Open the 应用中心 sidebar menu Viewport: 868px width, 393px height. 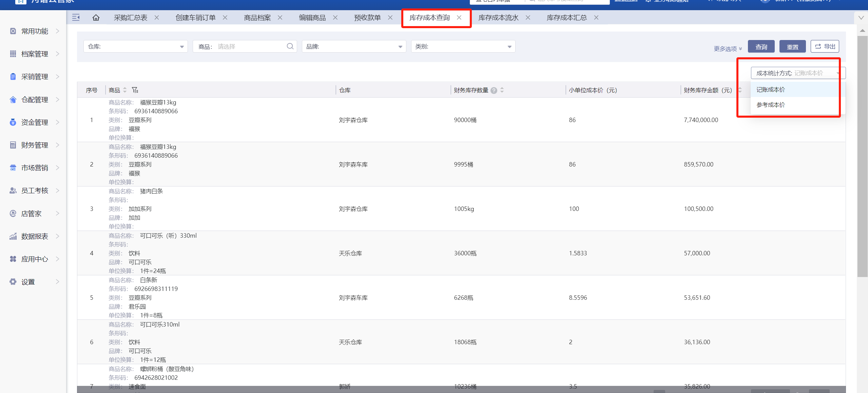(x=34, y=259)
